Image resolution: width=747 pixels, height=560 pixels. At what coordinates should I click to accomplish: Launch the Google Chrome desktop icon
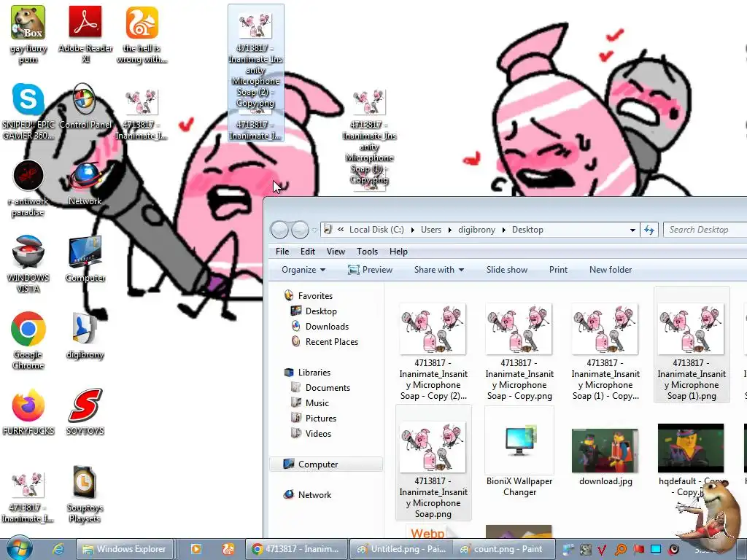(28, 340)
